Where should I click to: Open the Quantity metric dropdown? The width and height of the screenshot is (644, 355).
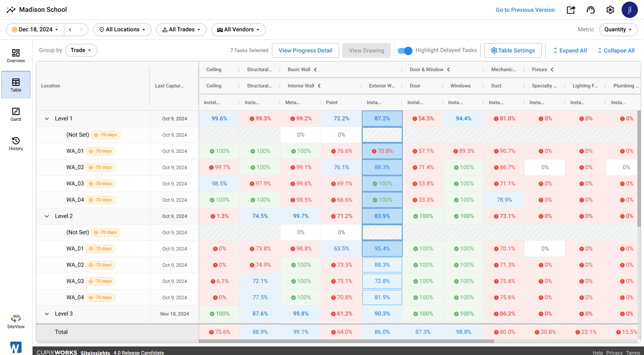[618, 30]
